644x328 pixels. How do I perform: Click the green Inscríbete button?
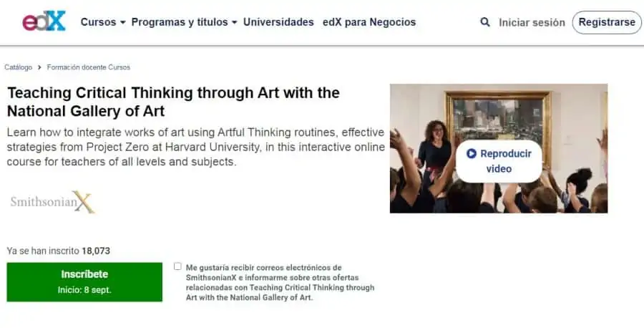[x=84, y=282]
